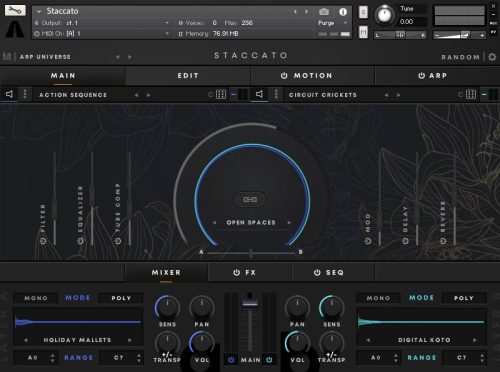Click the MAIN volume fader

point(250,304)
